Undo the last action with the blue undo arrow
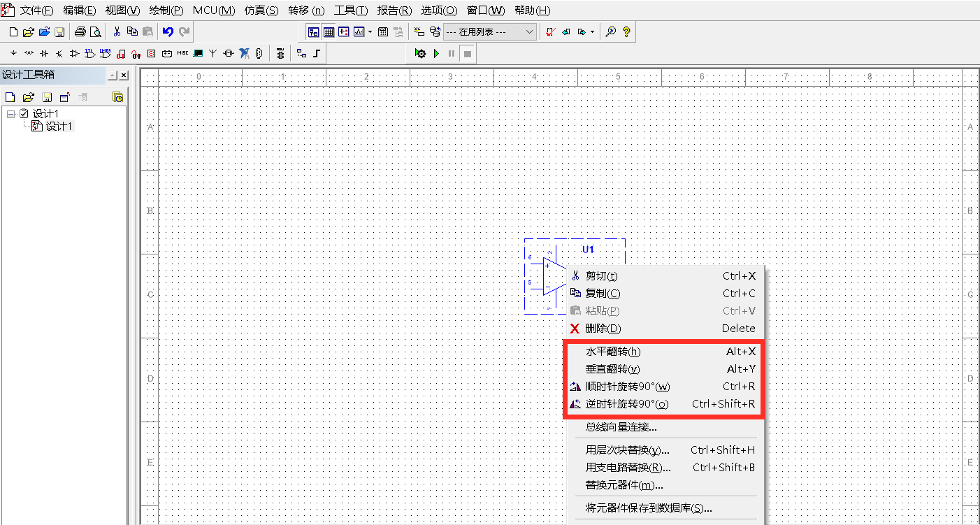Screen dimensions: 980x525 coord(168,31)
